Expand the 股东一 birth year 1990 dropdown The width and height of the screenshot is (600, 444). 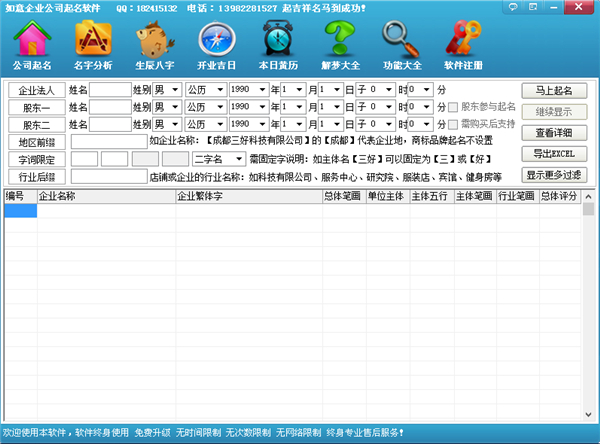250,107
